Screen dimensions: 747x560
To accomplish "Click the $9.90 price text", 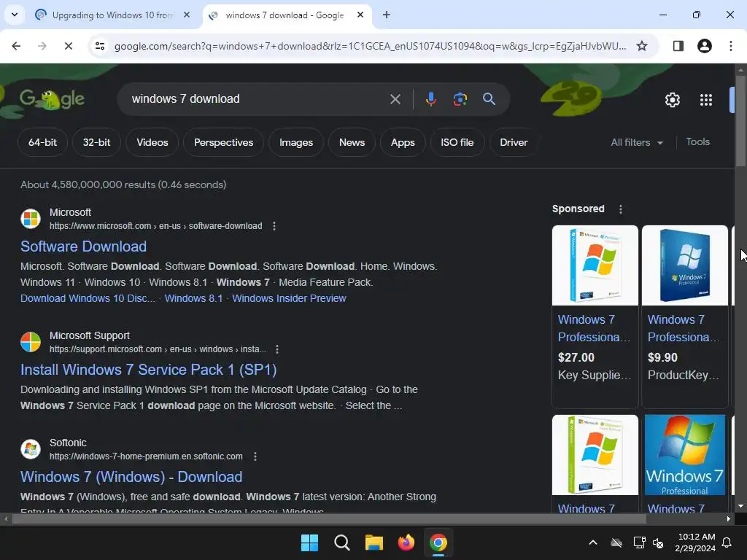I will [x=662, y=357].
